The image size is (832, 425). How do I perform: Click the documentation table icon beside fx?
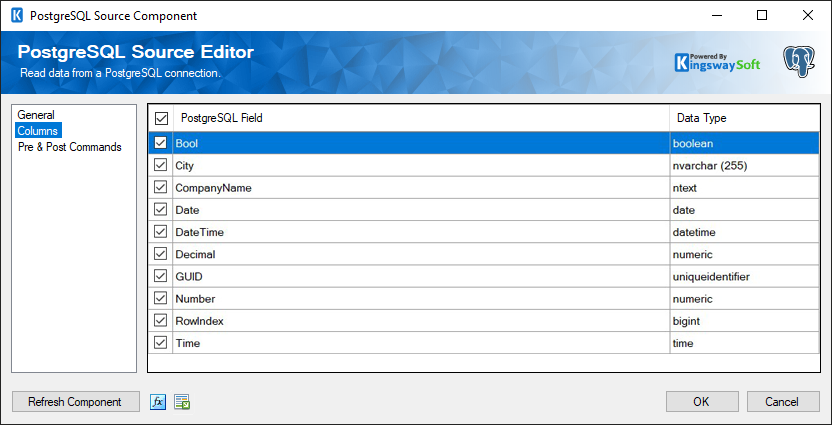pyautogui.click(x=182, y=402)
